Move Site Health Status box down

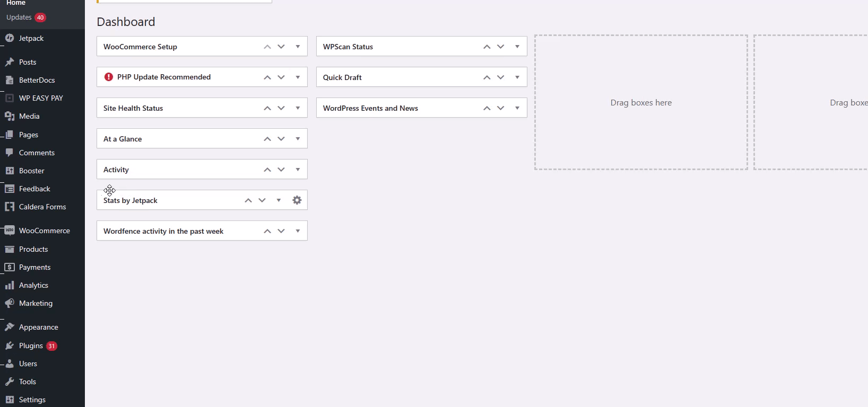pos(281,108)
